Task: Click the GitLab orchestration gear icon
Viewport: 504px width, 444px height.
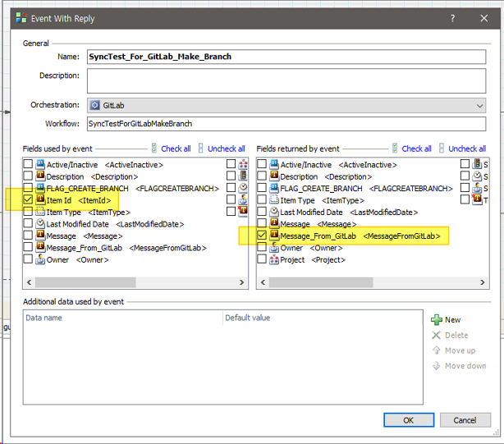Action: pos(94,105)
